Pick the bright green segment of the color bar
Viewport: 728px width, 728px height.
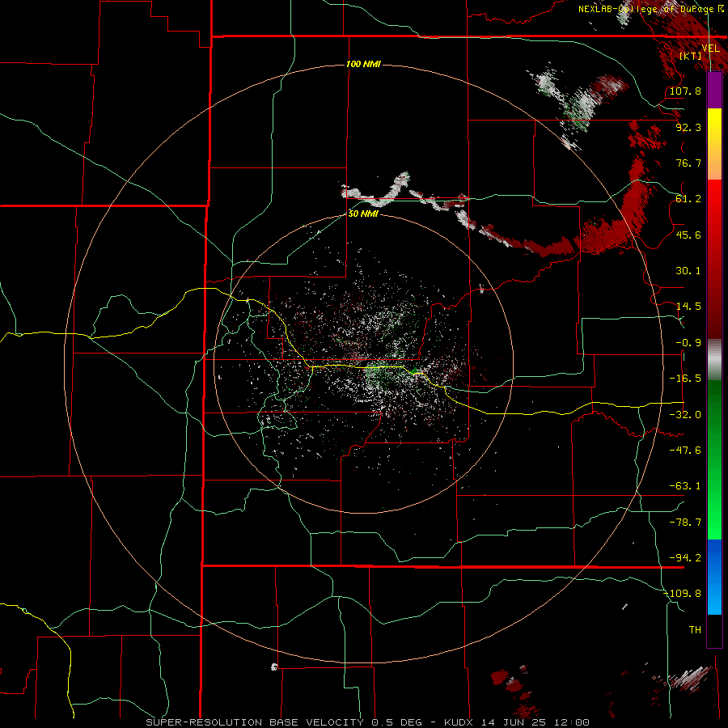tap(714, 515)
